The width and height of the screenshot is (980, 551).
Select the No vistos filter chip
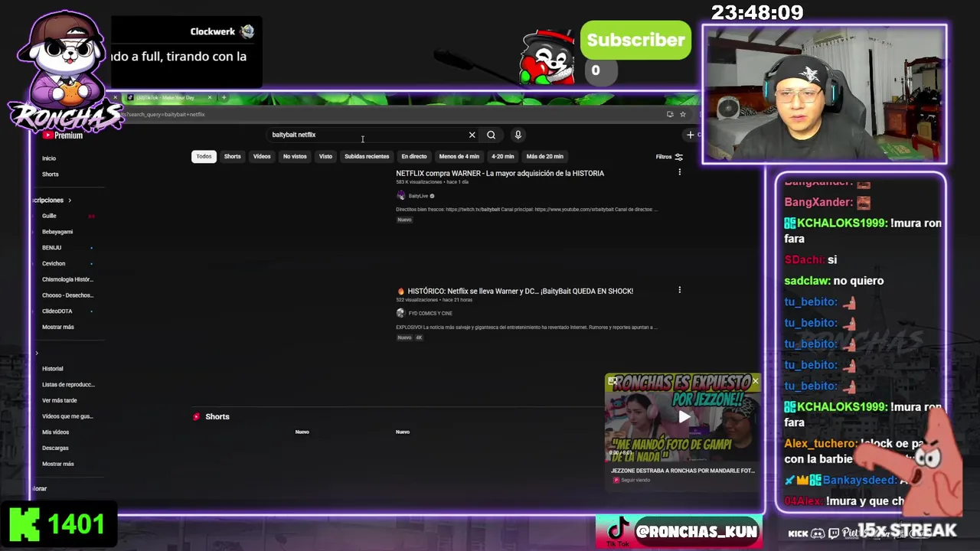tap(295, 156)
